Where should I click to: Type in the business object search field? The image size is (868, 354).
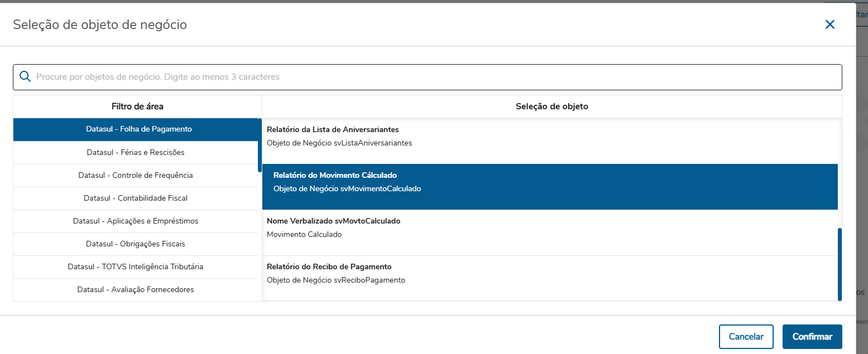pos(435,77)
